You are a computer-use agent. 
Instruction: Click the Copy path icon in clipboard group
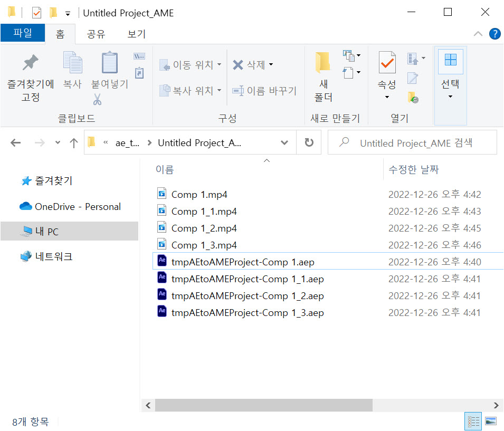click(139, 56)
